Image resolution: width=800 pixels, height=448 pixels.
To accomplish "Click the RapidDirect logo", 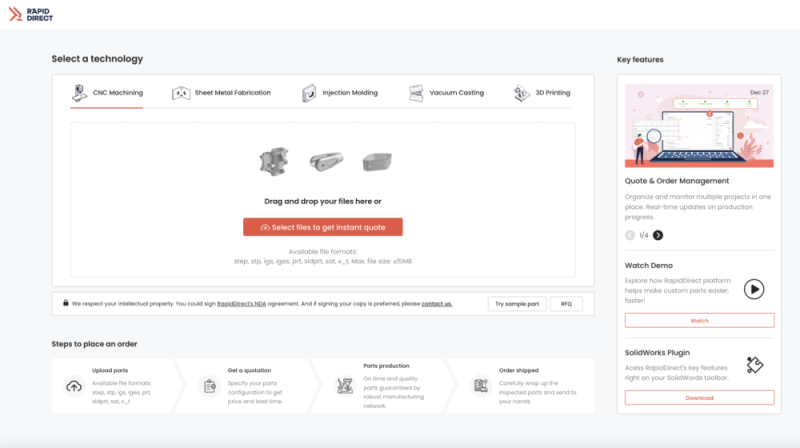I will [x=31, y=14].
